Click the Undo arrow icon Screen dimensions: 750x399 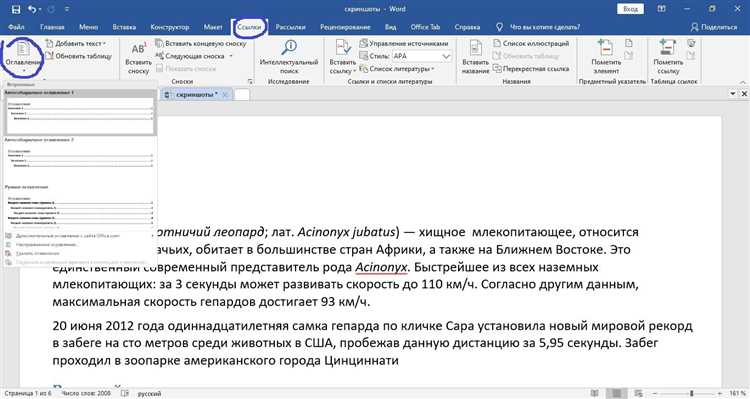[x=32, y=9]
